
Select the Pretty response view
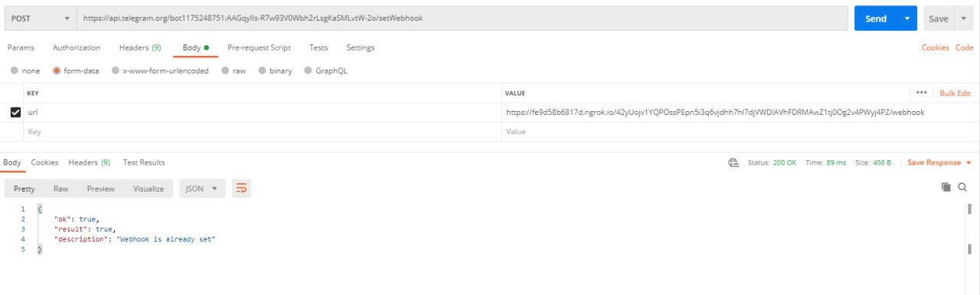click(24, 188)
